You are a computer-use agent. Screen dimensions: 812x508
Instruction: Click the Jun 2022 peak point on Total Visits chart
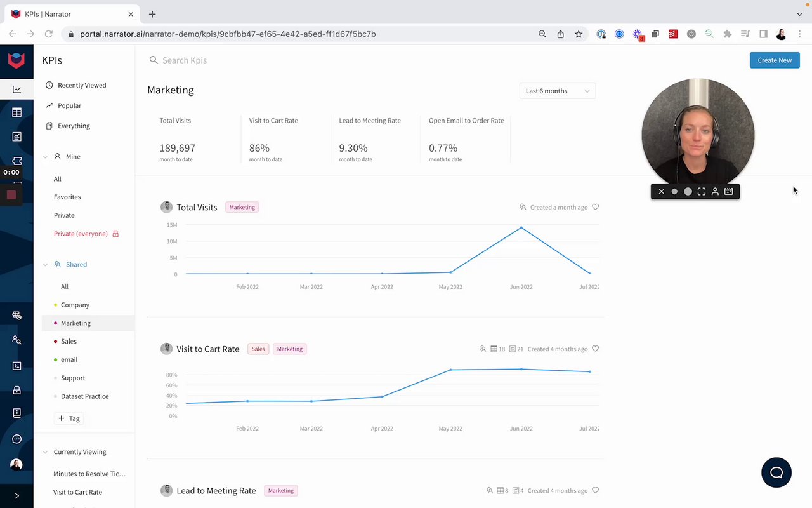pos(521,227)
